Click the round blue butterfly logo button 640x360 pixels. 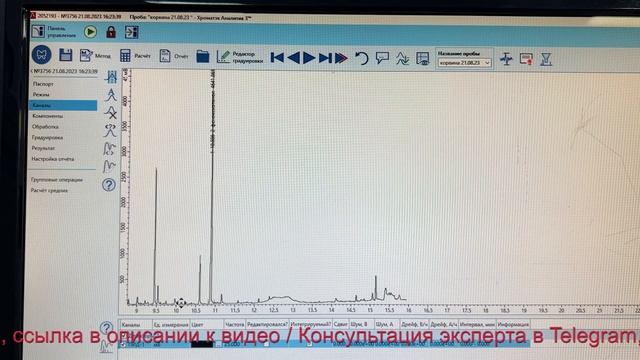42,55
